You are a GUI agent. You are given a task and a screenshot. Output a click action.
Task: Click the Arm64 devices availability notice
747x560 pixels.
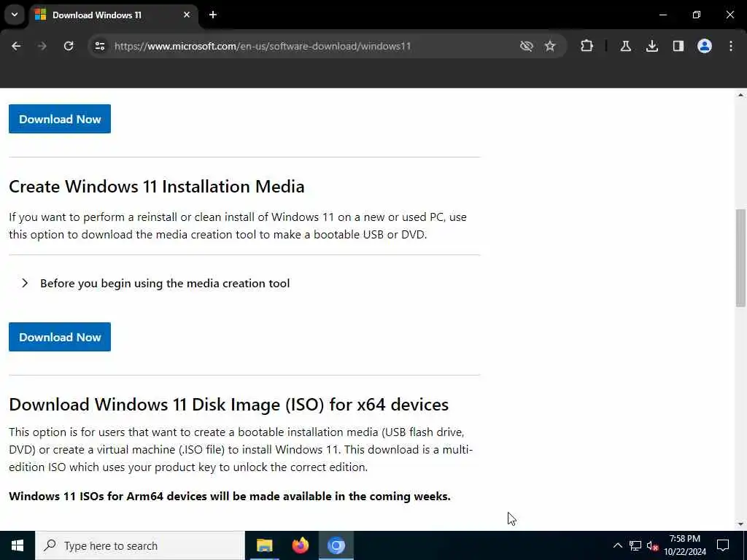point(230,496)
